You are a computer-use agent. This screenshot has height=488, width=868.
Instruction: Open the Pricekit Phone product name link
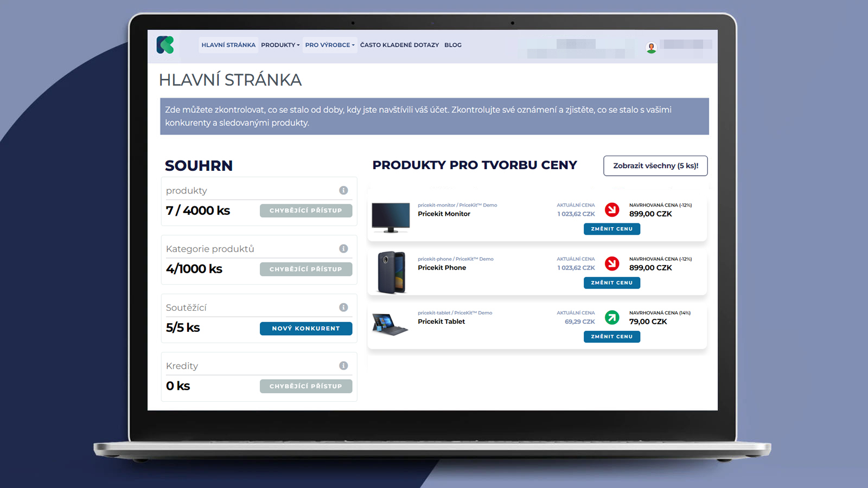coord(442,268)
